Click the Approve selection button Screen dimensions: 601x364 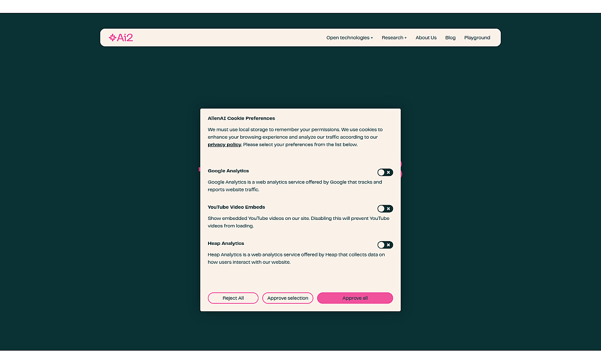(288, 298)
